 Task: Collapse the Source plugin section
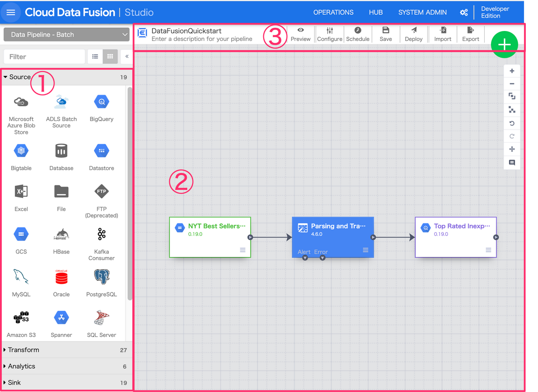[x=66, y=77]
